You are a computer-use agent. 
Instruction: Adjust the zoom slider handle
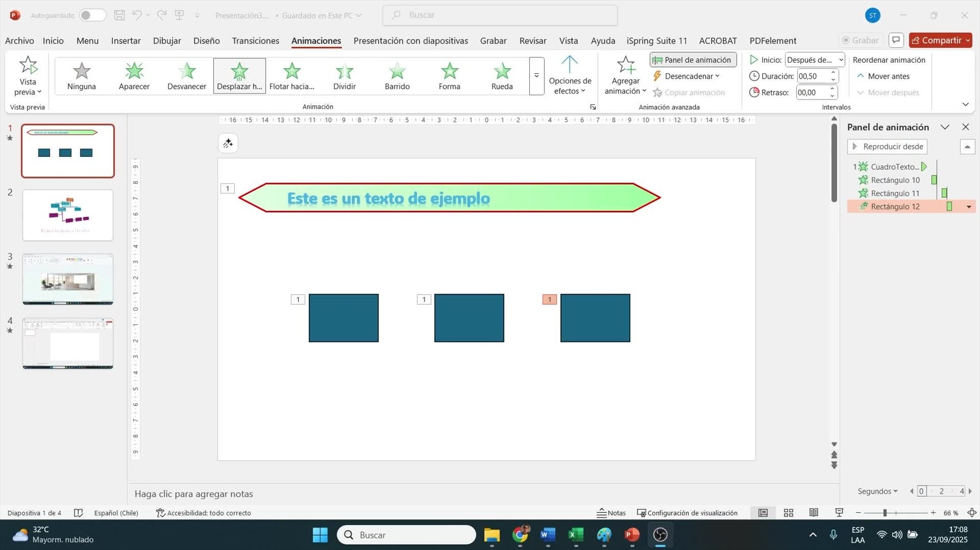coord(885,513)
